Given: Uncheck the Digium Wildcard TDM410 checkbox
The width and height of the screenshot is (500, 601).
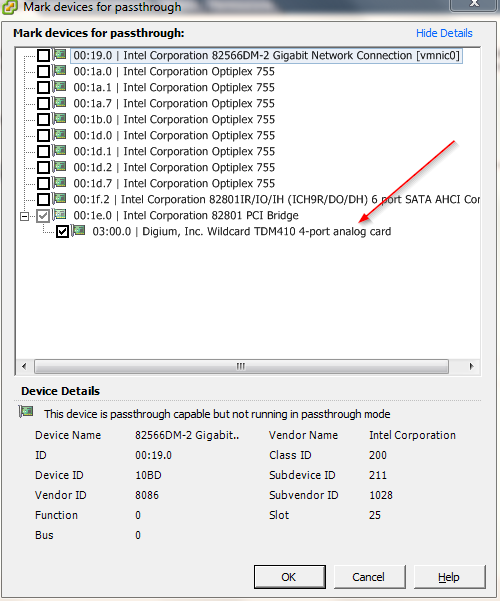Looking at the screenshot, I should tap(62, 232).
